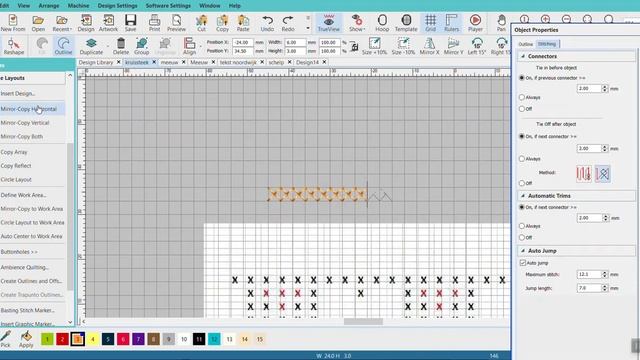Toggle the Rulers icon
This screenshot has width=640, height=360.
(x=451, y=23)
